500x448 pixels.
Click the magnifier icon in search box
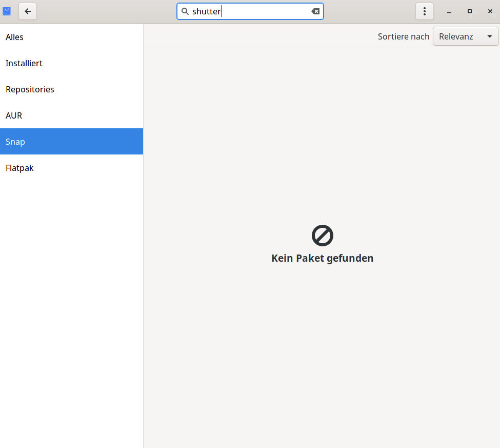pyautogui.click(x=185, y=11)
